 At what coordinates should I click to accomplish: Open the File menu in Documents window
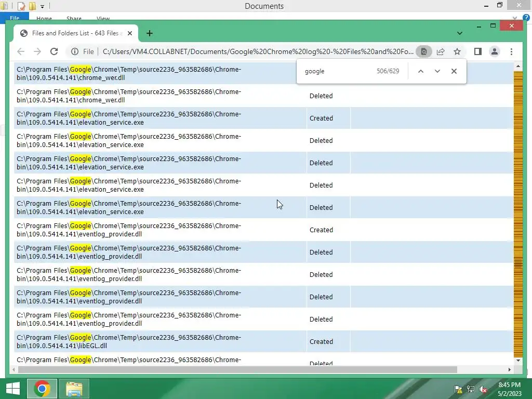[x=14, y=18]
